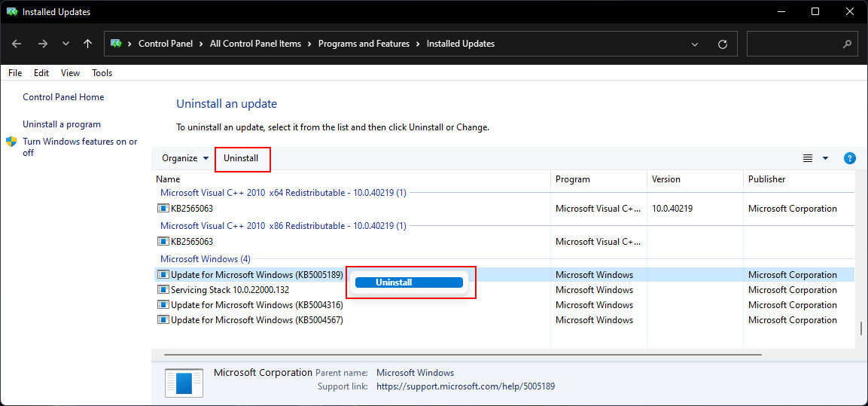Collapse Visual C++ 2010 x64 group
This screenshot has height=406, width=868.
tap(283, 193)
